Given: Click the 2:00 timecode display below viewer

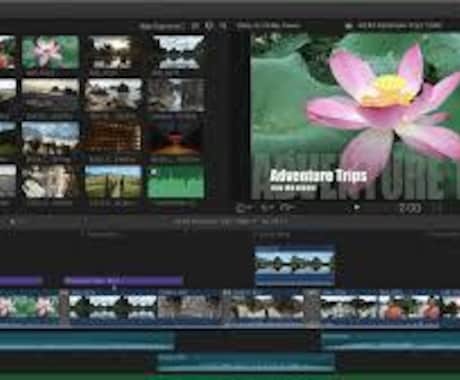Looking at the screenshot, I should coord(410,208).
